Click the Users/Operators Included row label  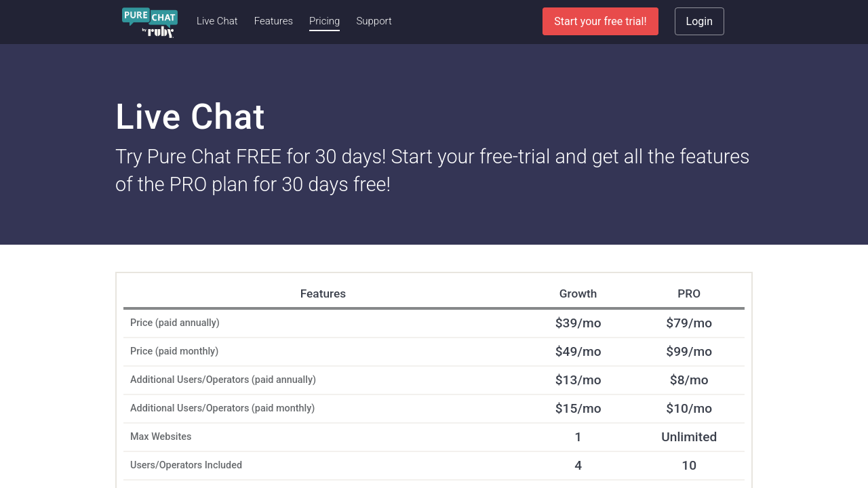186,465
